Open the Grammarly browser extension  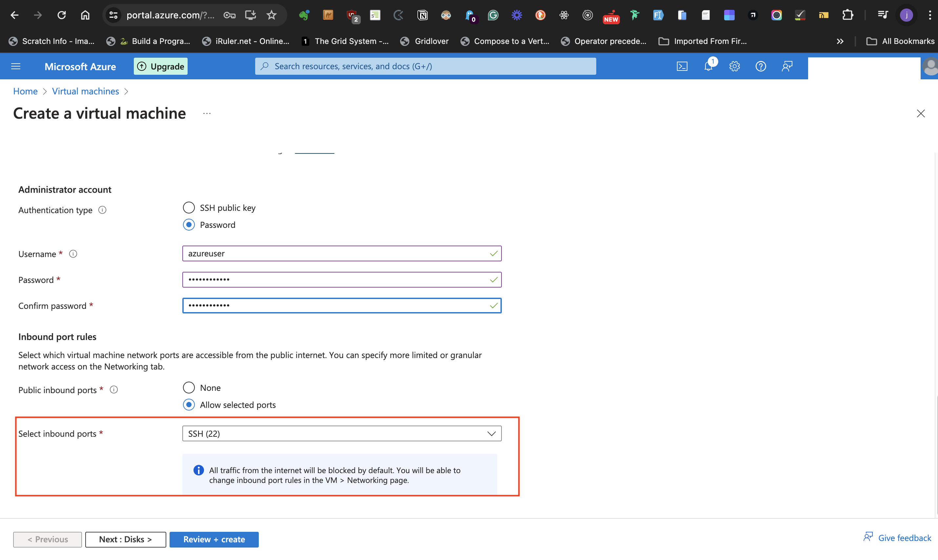[493, 15]
